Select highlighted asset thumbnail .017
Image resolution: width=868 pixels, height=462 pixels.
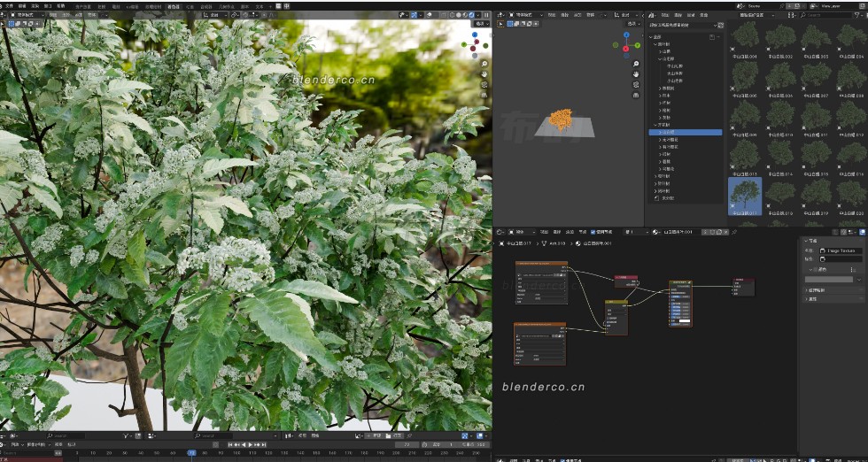(x=745, y=196)
